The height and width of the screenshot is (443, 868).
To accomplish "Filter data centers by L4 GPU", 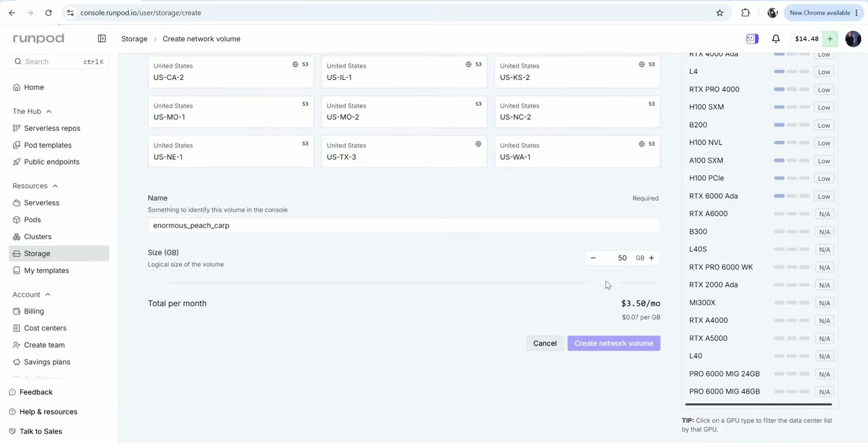I will 760,71.
